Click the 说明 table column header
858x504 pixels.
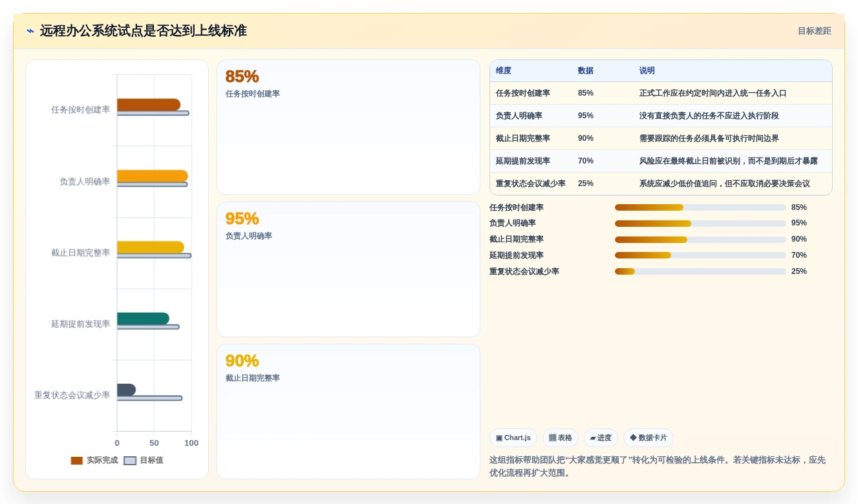[647, 70]
